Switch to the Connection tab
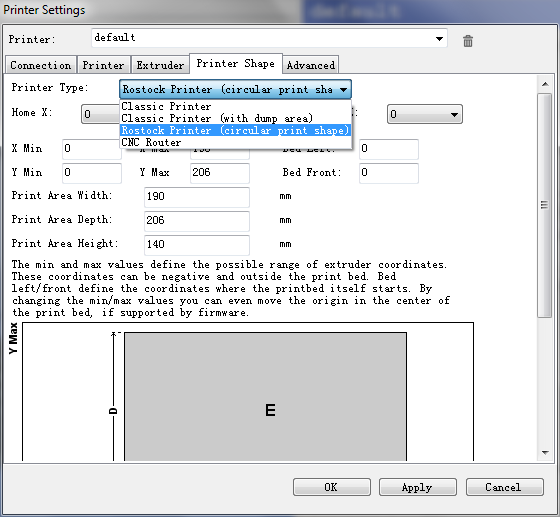 (41, 65)
